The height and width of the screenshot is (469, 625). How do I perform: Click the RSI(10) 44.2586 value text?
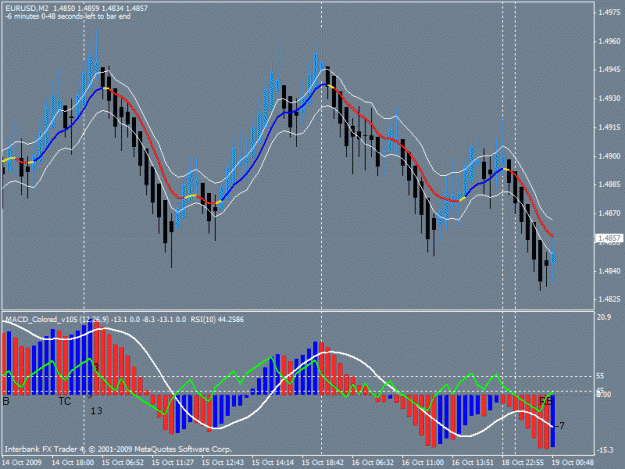pyautogui.click(x=217, y=320)
